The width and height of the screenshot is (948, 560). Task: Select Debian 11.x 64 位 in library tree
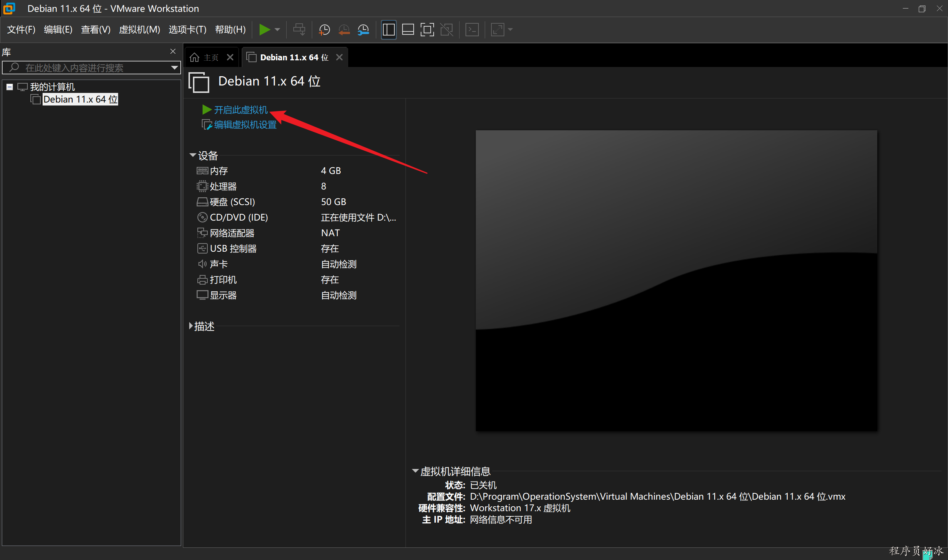coord(80,99)
